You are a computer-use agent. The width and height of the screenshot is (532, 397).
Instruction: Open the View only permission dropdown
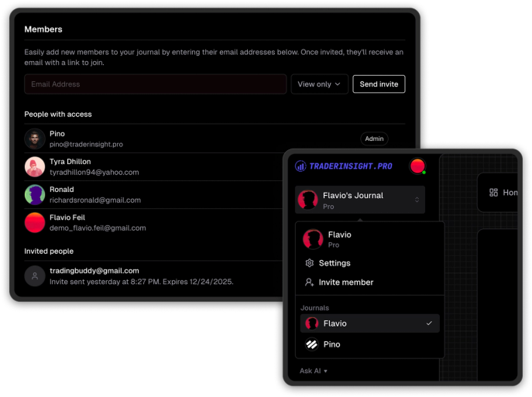[319, 84]
